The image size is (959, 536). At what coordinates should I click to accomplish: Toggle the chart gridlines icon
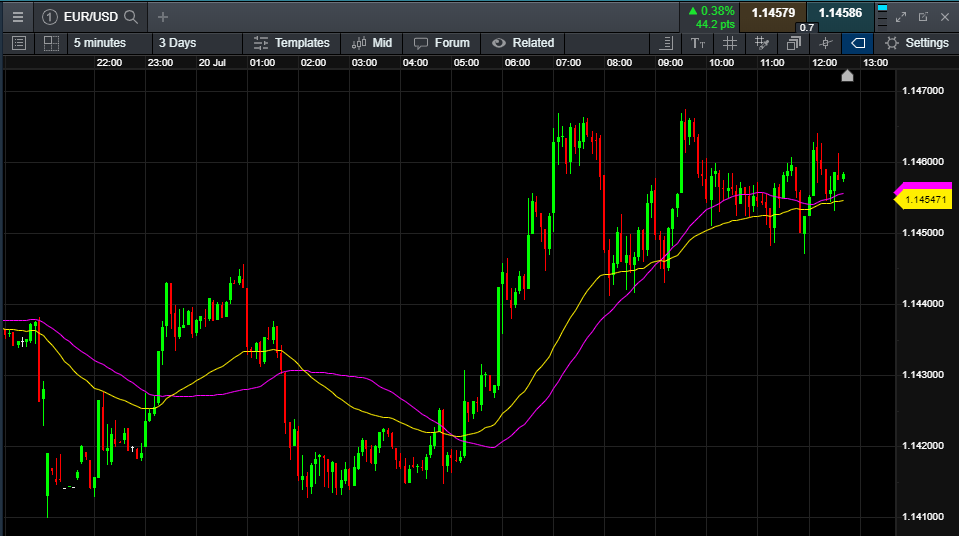pos(730,43)
